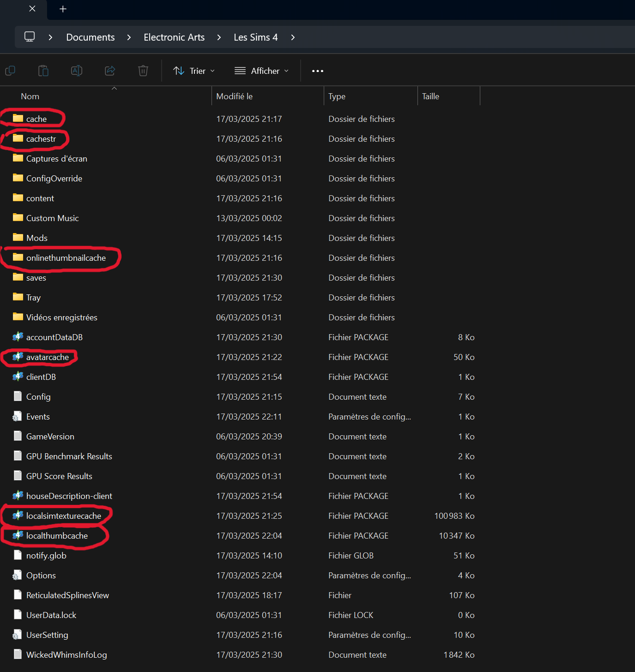Click the 100 983 Ko size value
Screen dimensions: 635x672
point(454,516)
